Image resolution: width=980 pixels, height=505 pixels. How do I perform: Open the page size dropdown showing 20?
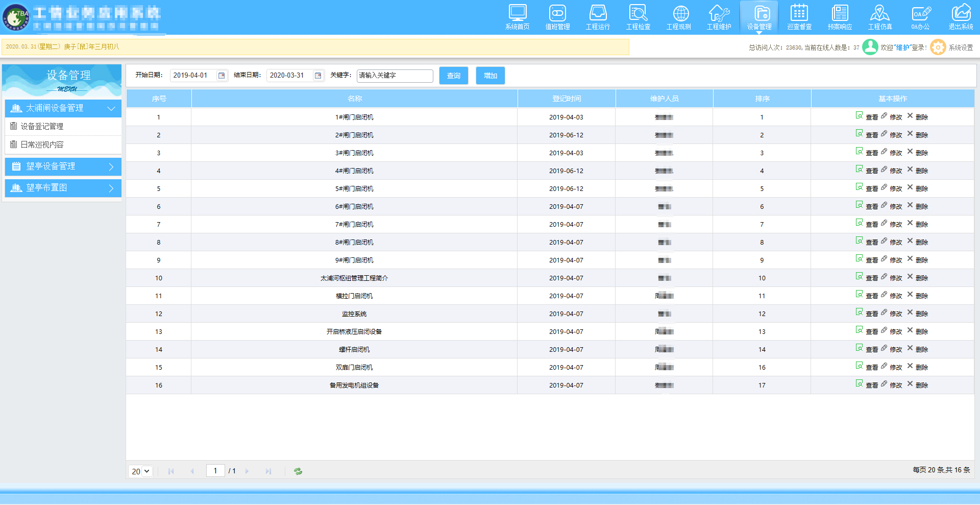coord(140,471)
